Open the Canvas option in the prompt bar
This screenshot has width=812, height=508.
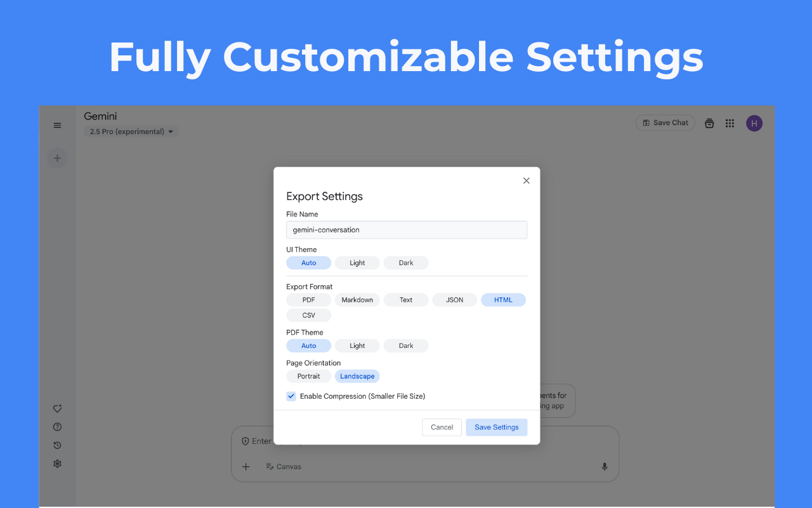pyautogui.click(x=283, y=466)
